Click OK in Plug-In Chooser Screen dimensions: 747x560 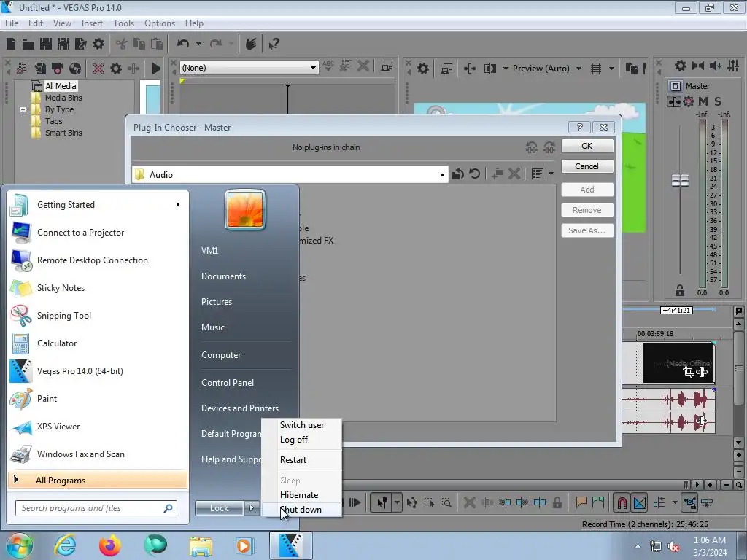pyautogui.click(x=587, y=146)
